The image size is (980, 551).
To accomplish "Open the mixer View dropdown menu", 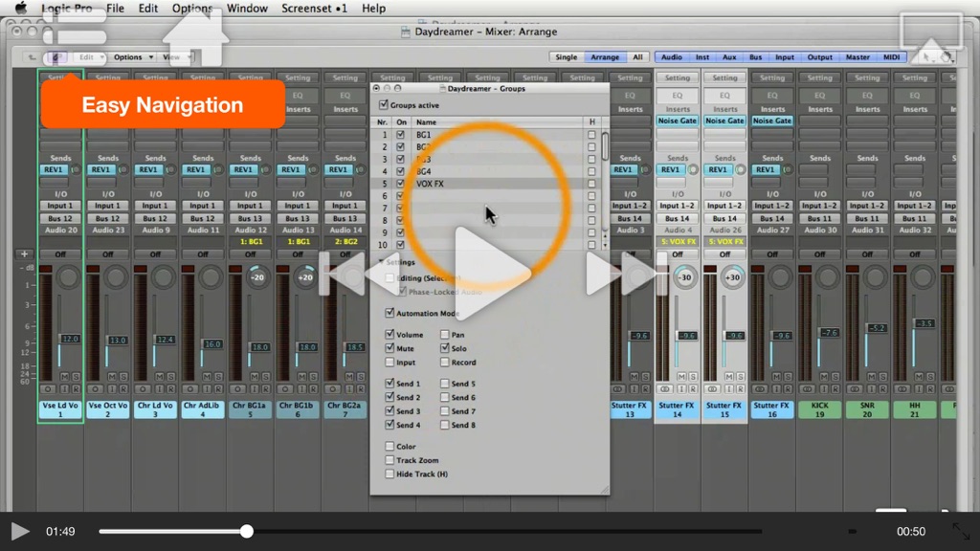I will (177, 56).
